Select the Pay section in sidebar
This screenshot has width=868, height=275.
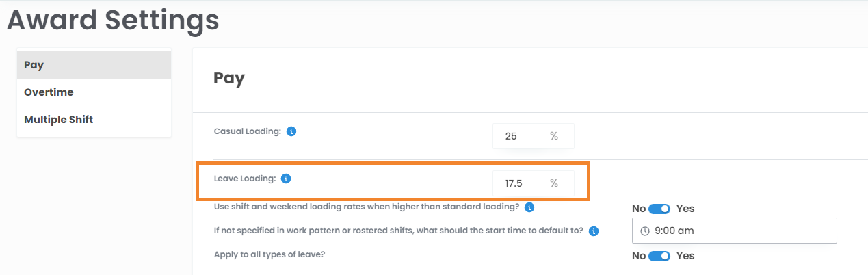[x=94, y=65]
